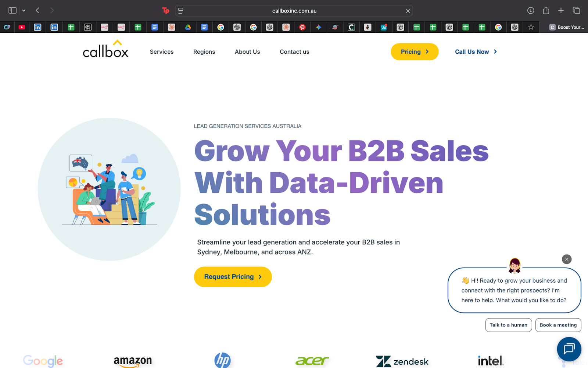Click the Call Us Now link
The height and width of the screenshot is (368, 588).
tap(476, 52)
